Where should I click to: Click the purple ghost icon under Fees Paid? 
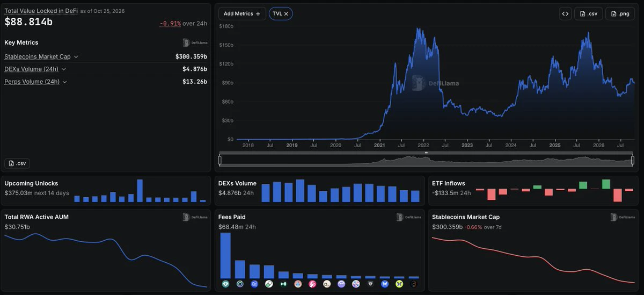(341, 284)
